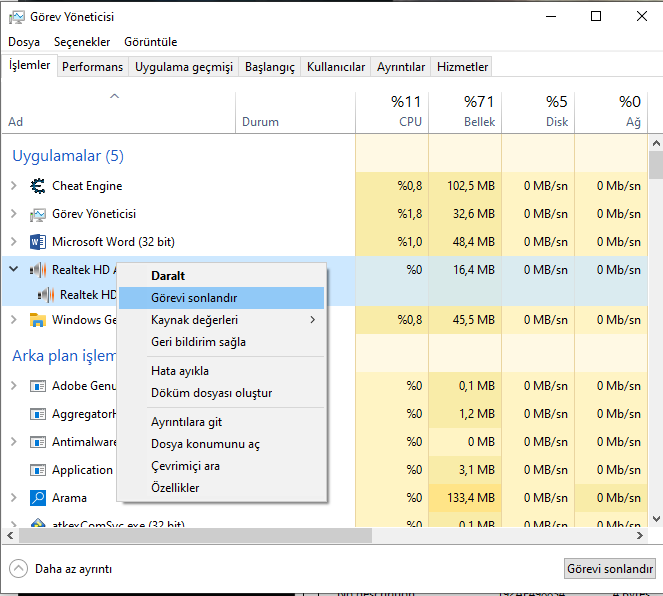663x596 pixels.
Task: Click the vertical scrollbar up arrow
Action: [x=656, y=143]
